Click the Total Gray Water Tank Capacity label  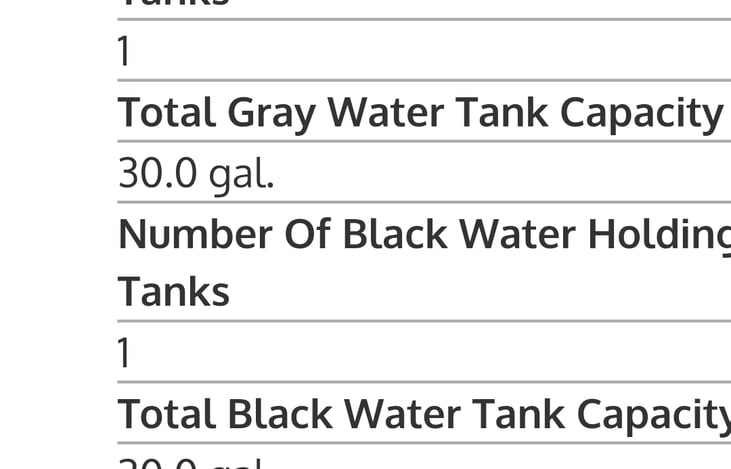[420, 112]
